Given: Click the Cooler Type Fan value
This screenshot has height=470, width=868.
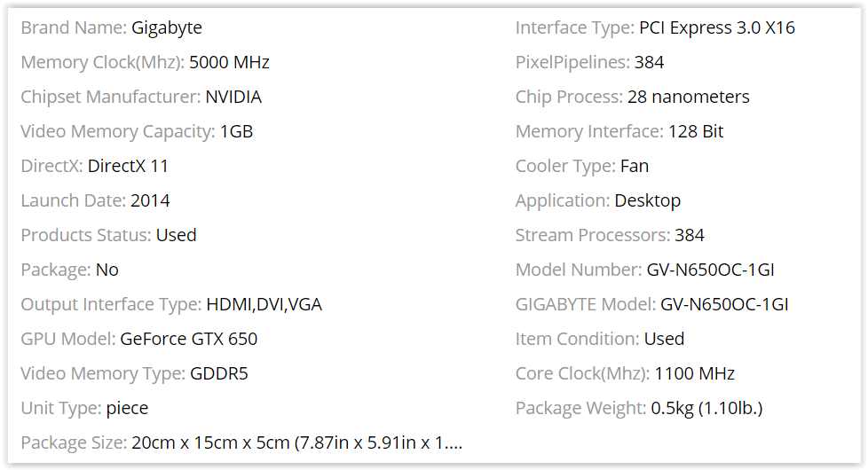Looking at the screenshot, I should pos(635,166).
